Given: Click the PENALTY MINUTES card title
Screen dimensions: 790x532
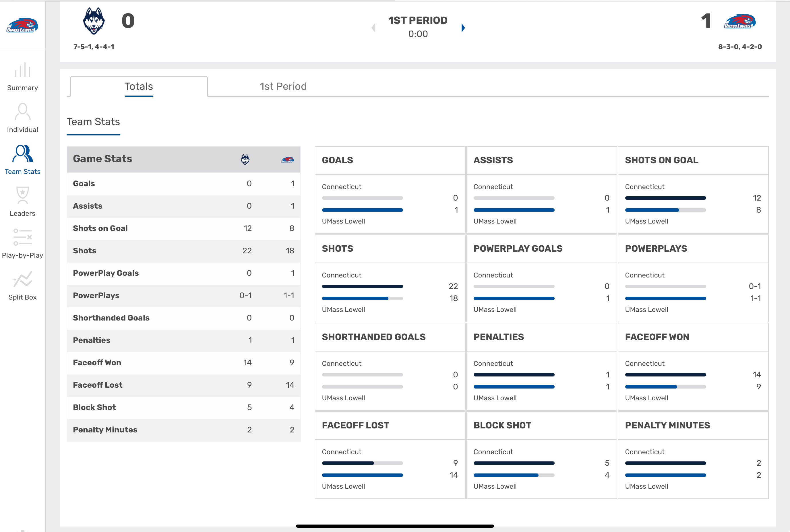Looking at the screenshot, I should (667, 426).
